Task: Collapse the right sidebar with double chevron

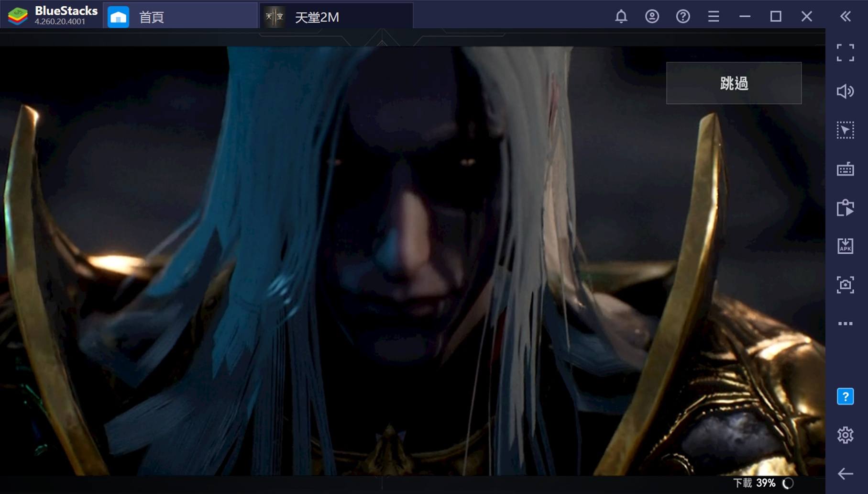Action: click(846, 16)
